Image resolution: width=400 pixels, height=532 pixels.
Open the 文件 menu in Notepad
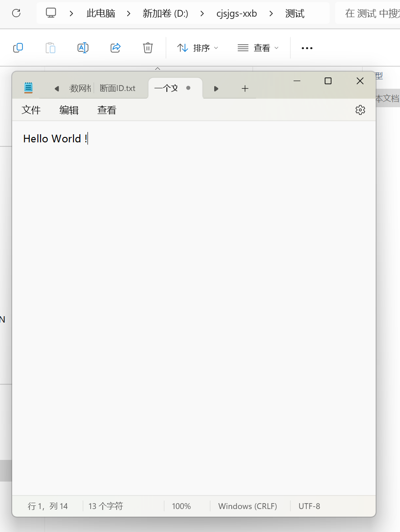(x=31, y=110)
